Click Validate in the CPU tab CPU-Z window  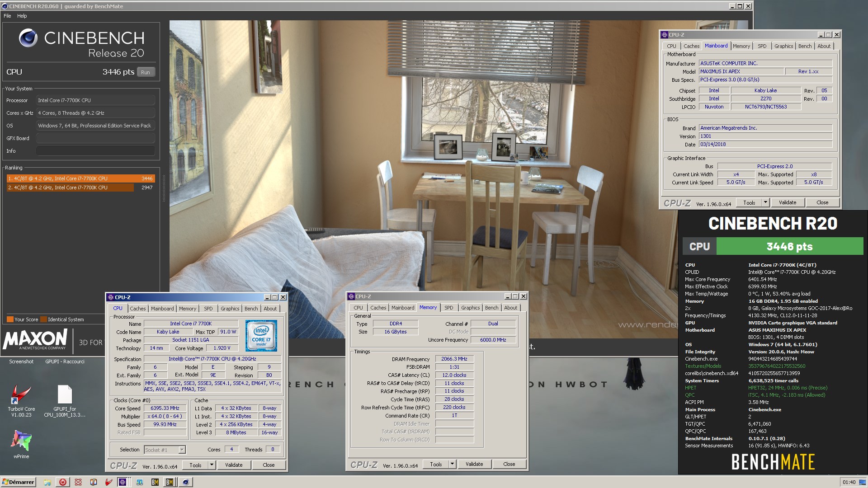[x=234, y=465]
